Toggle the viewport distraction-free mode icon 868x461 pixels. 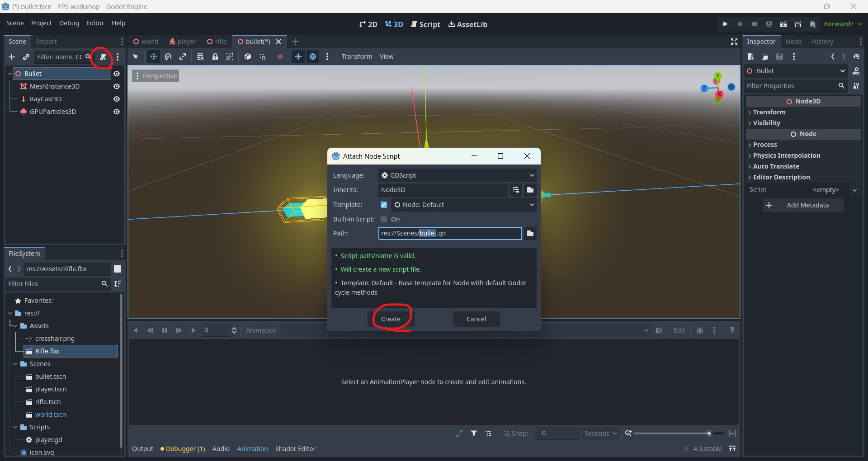point(734,42)
